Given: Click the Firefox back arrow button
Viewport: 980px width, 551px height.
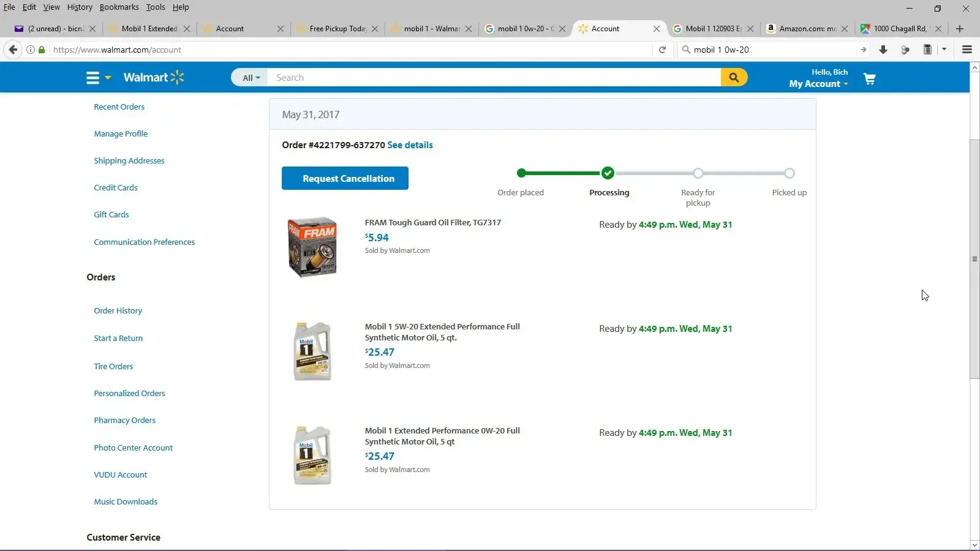Looking at the screenshot, I should click(13, 50).
